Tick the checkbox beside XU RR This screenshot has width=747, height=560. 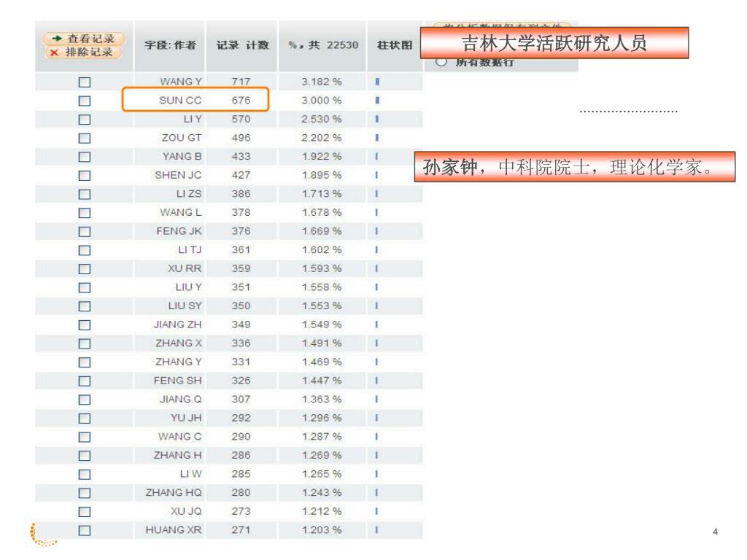[x=85, y=269]
